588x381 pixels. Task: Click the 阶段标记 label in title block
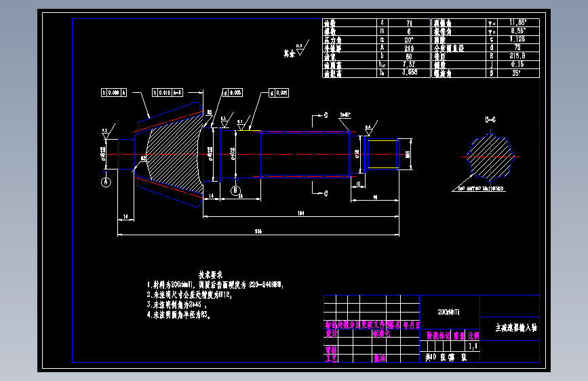click(x=438, y=336)
